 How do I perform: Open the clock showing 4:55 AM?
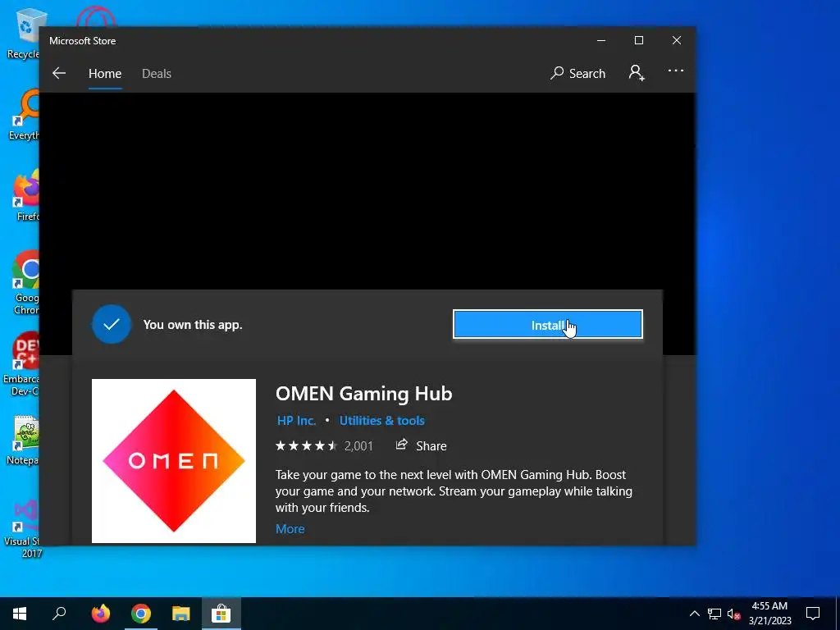[x=769, y=614]
